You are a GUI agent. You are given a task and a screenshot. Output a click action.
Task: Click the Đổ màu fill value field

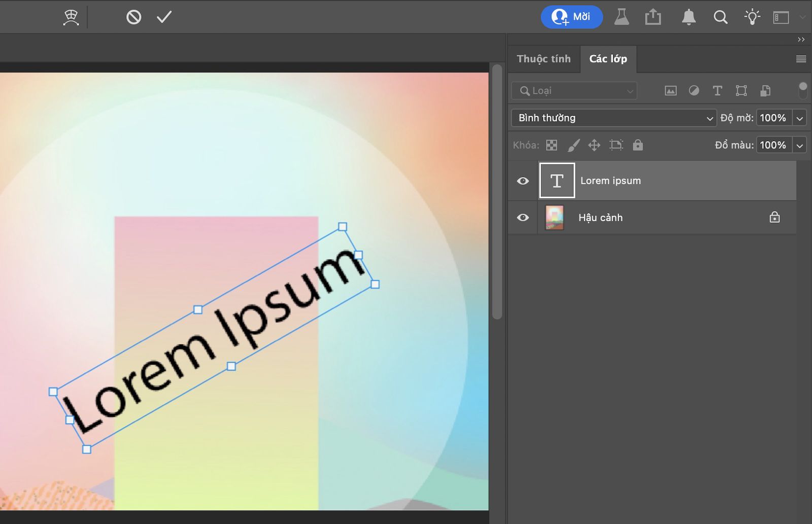click(x=774, y=145)
